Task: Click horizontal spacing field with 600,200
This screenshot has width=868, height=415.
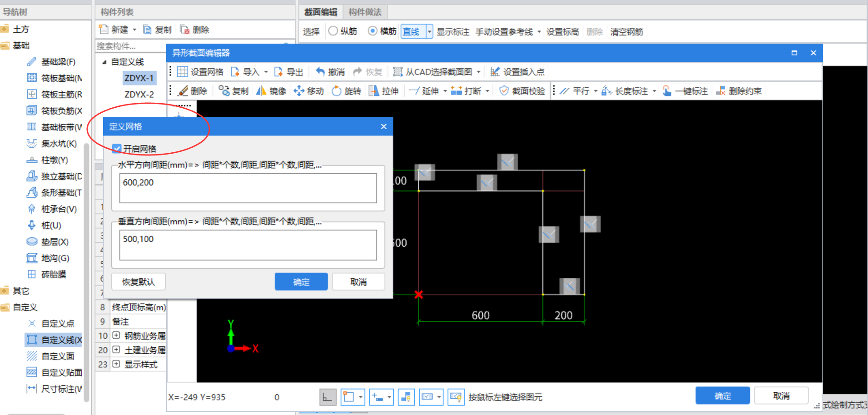Action: [x=248, y=188]
